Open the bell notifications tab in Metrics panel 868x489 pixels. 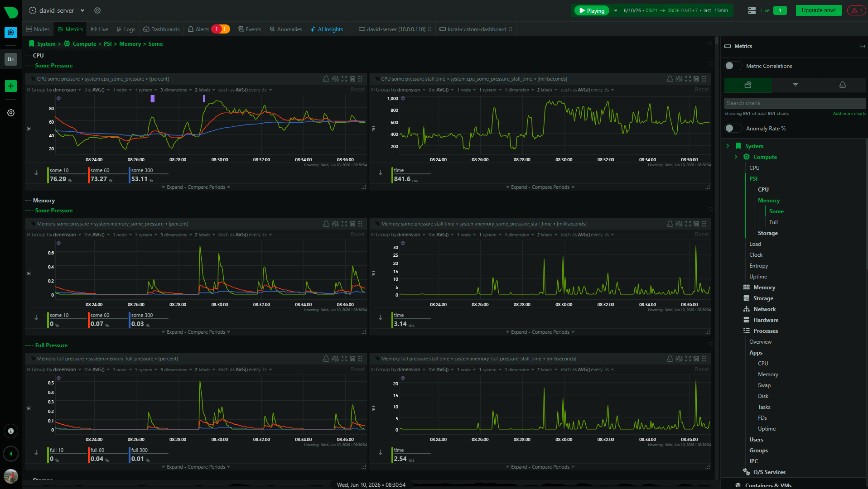842,85
